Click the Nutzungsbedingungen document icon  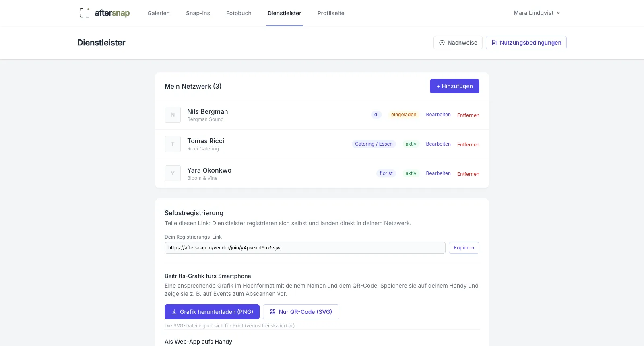pyautogui.click(x=494, y=43)
